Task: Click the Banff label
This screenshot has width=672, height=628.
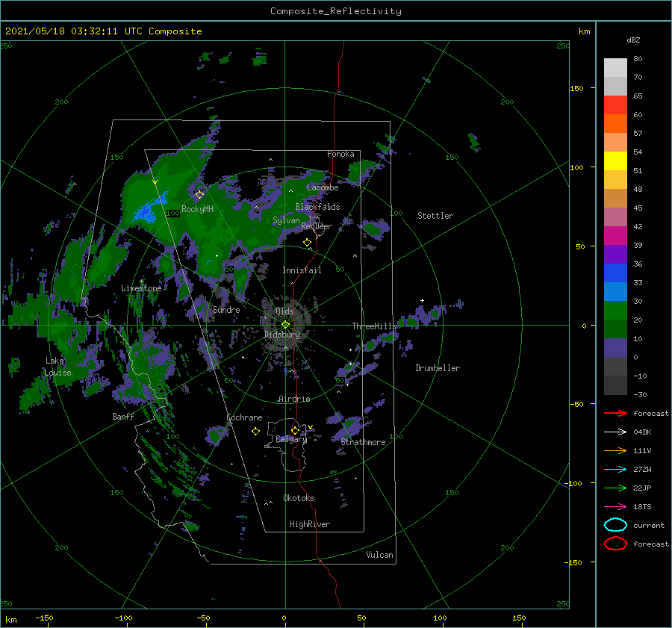Action: [123, 416]
